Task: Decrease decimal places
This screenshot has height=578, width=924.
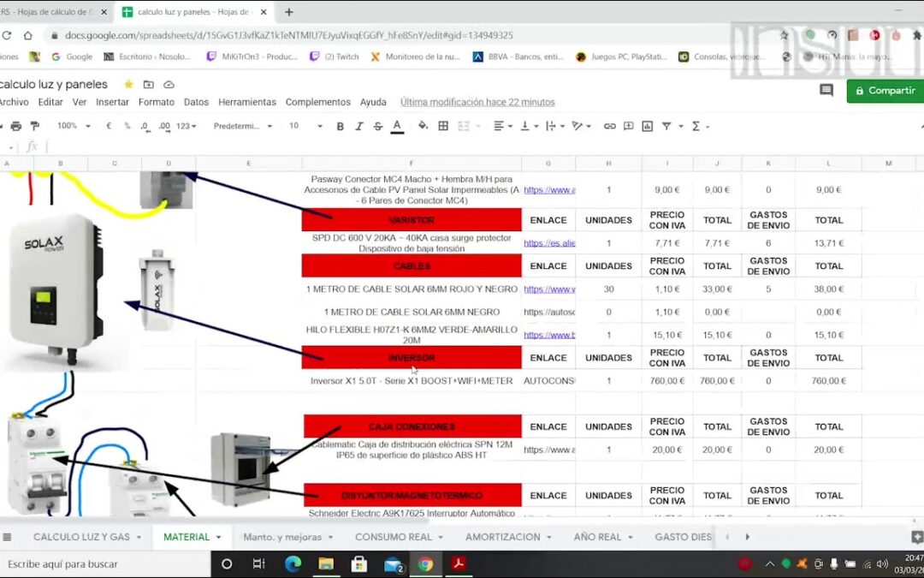Action: (x=145, y=126)
